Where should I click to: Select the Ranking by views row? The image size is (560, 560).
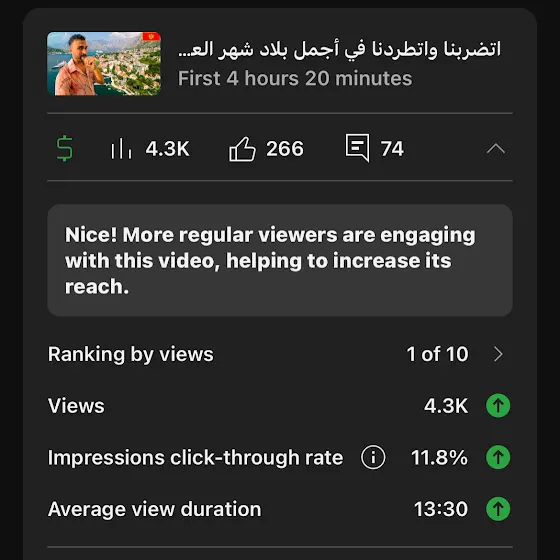280,354
